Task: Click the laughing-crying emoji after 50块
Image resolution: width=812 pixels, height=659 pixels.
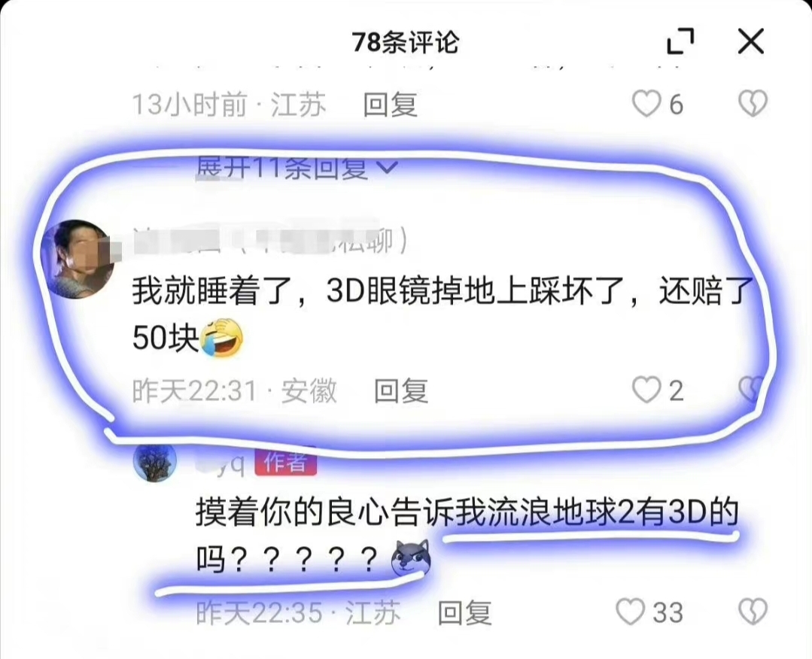Action: pyautogui.click(x=222, y=338)
